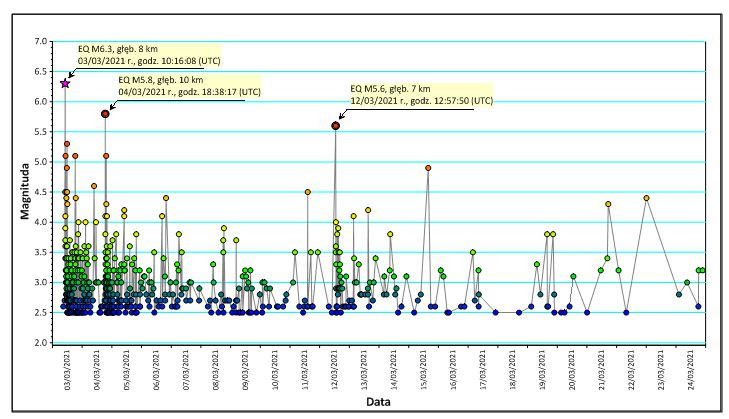Image resolution: width=729 pixels, height=419 pixels.
Task: Click the 07/03/2021 date label
Action: 186,370
